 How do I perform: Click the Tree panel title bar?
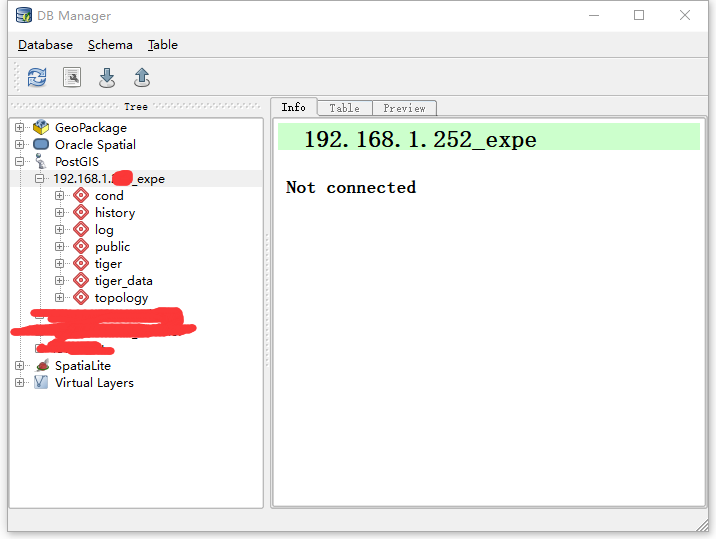coord(136,106)
